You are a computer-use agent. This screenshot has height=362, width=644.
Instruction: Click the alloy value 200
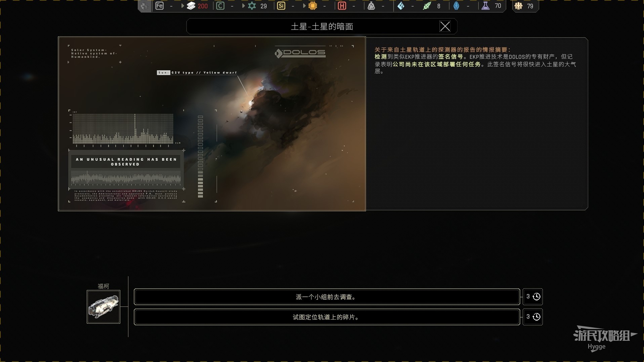click(x=203, y=6)
